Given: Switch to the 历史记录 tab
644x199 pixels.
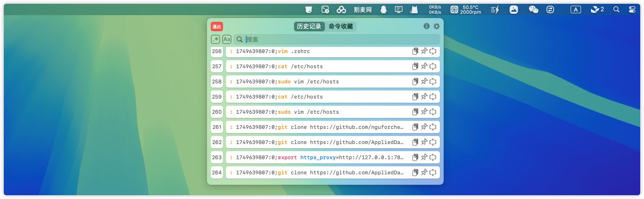Looking at the screenshot, I should (x=309, y=27).
